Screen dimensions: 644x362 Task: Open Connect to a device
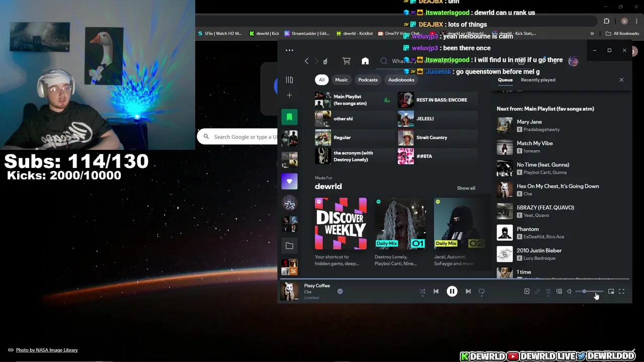tap(559, 291)
